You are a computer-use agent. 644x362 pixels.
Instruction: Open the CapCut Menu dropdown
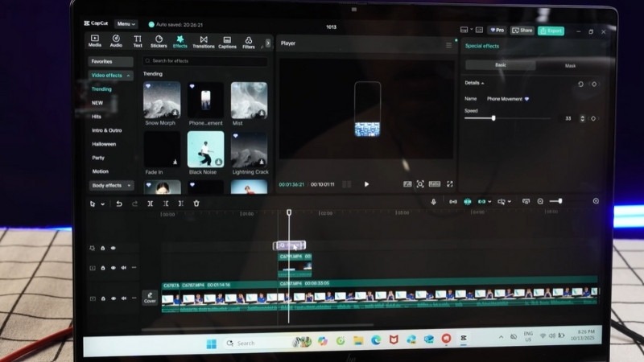pyautogui.click(x=126, y=24)
